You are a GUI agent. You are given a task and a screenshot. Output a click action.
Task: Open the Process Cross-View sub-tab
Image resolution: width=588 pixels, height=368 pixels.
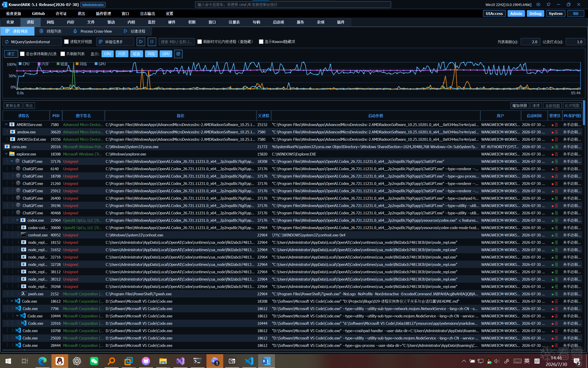(x=93, y=31)
